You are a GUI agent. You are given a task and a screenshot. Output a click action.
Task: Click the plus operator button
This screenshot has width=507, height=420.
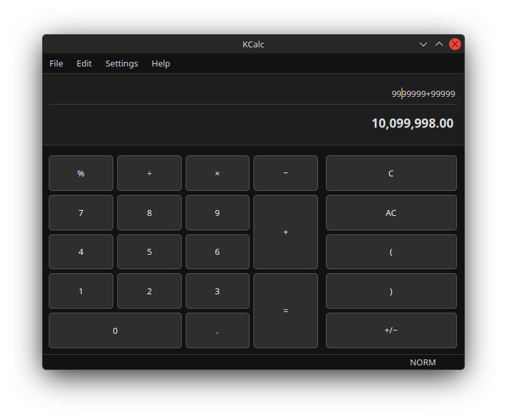286,232
